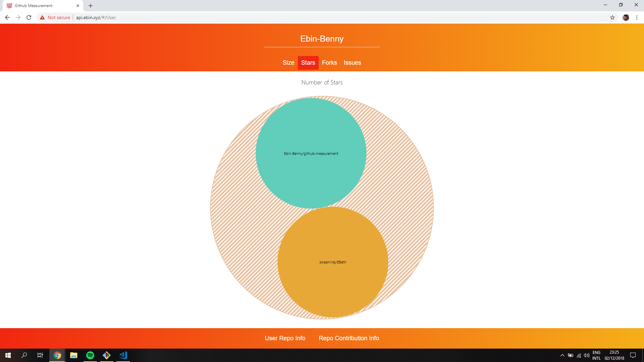Open Visual Studio Code from taskbar
The image size is (644, 362).
tap(123, 355)
